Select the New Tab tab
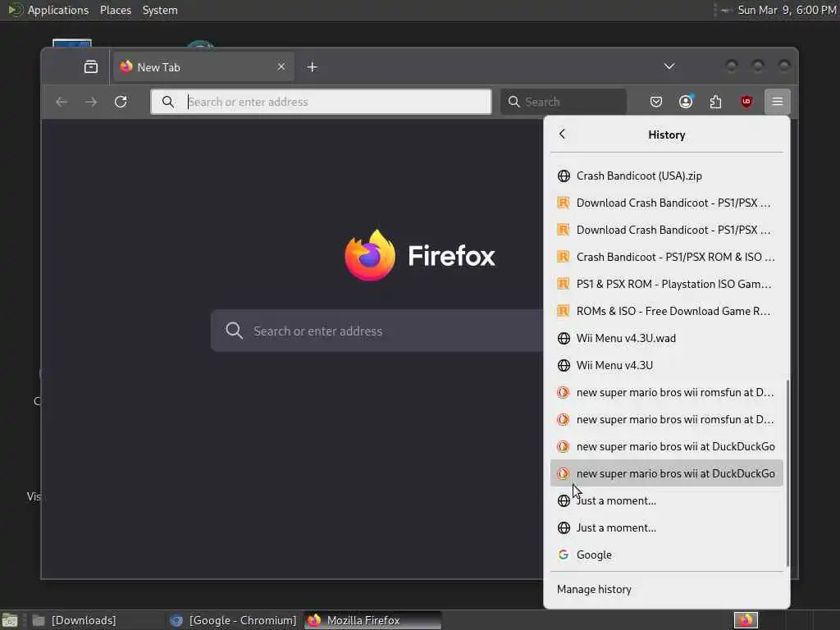The image size is (840, 630). point(203,67)
